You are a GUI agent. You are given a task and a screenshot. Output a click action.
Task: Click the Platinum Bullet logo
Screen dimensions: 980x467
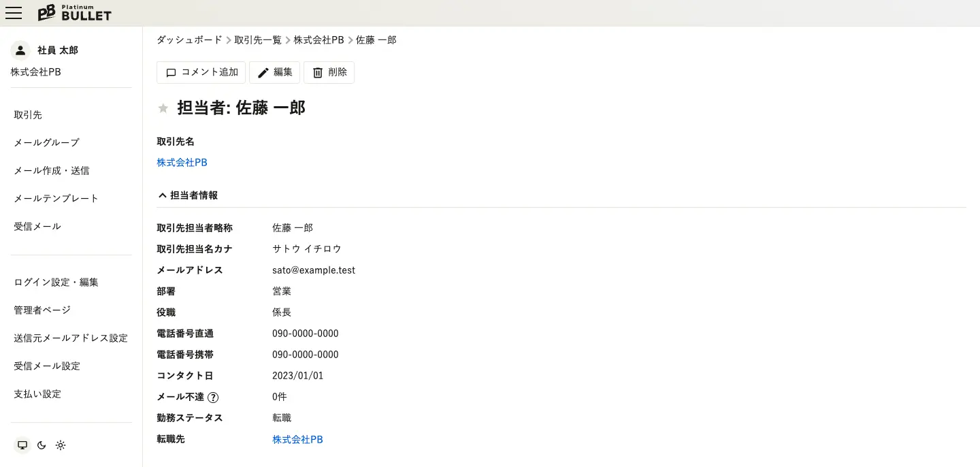(74, 13)
